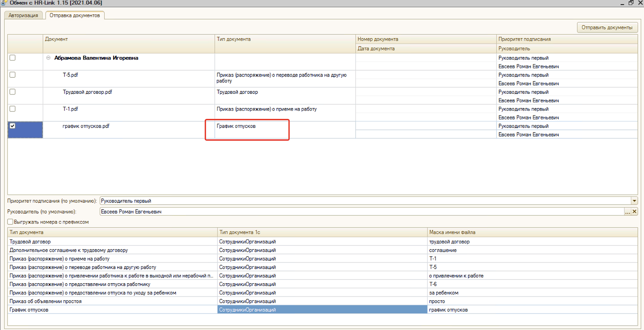This screenshot has height=330, width=644.
Task: Collapse the Абрамова Валентина Игоревна group
Action: 48,58
